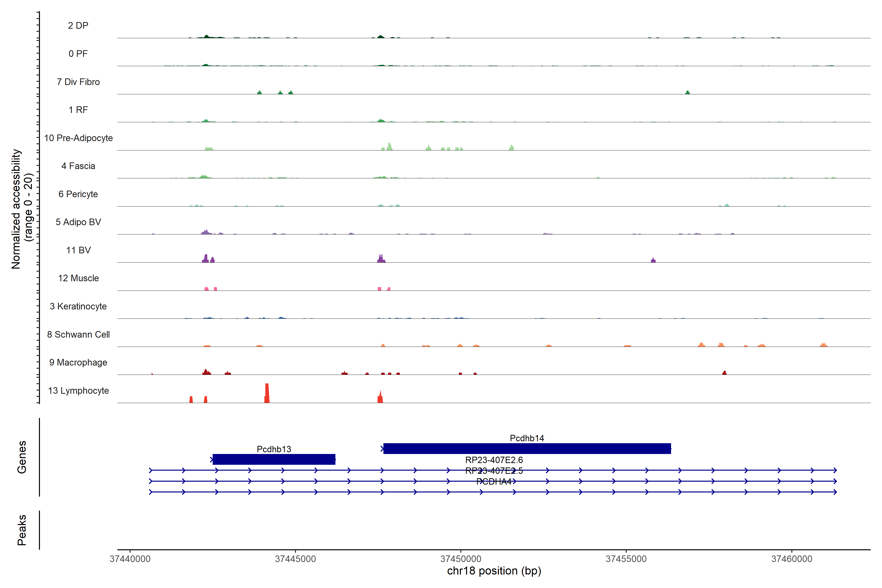
Task: Click the chr18 position axis title
Action: [494, 571]
